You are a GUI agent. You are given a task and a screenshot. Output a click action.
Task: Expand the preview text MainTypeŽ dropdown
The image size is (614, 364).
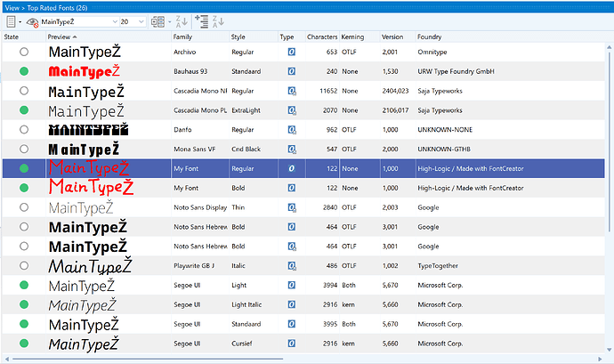pos(115,22)
